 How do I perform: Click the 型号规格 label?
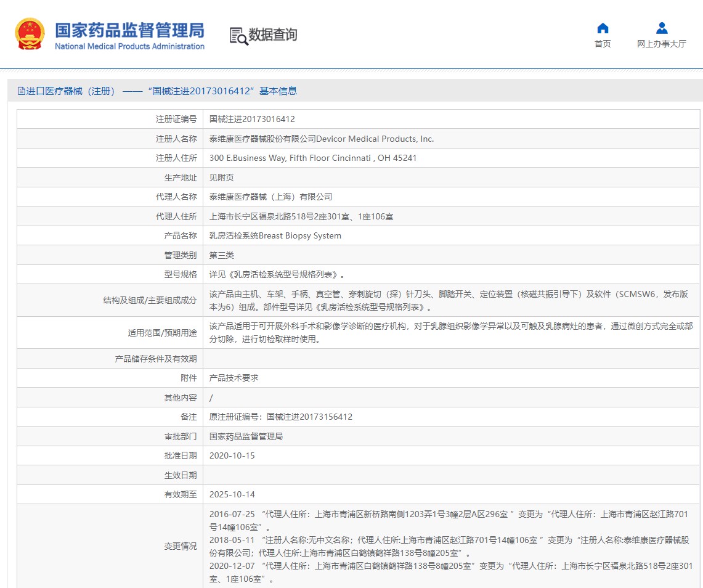(181, 274)
